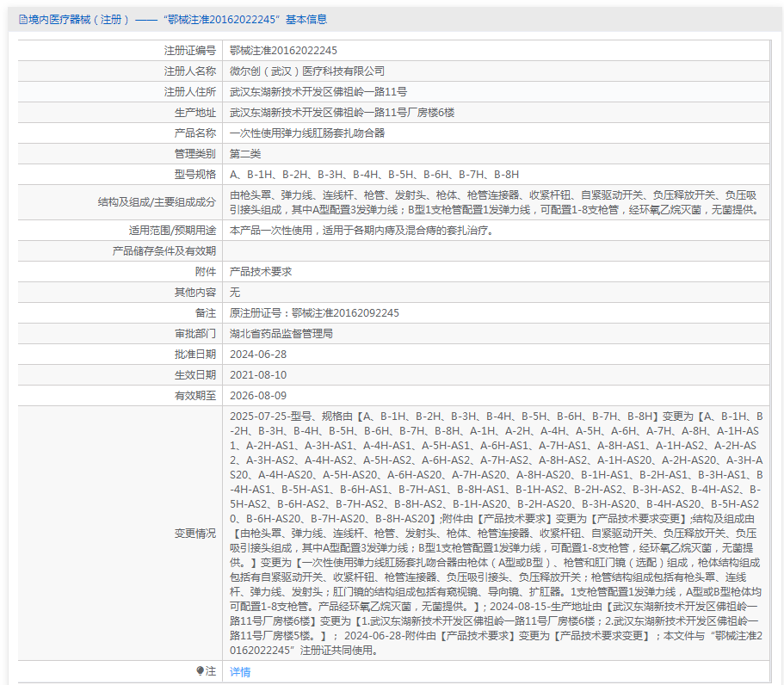Click the 附件 label
This screenshot has width=784, height=685.
coord(206,271)
